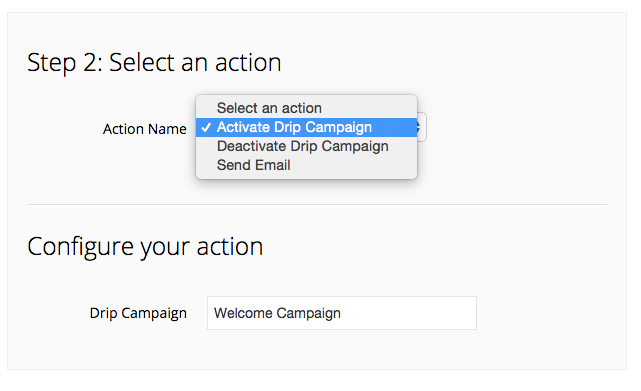Click the Welcome Campaign text in the field
Screen dimensions: 641x391
[x=277, y=313]
